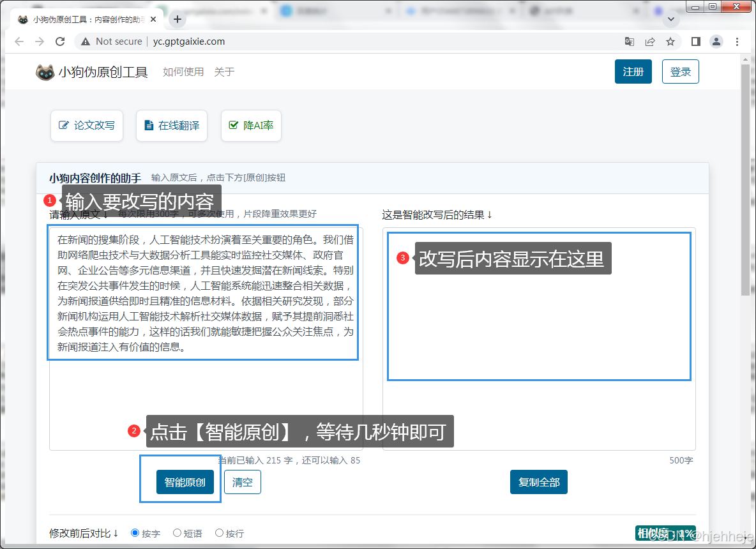Click the browser forward arrow
Image resolution: width=756 pixels, height=549 pixels.
40,41
